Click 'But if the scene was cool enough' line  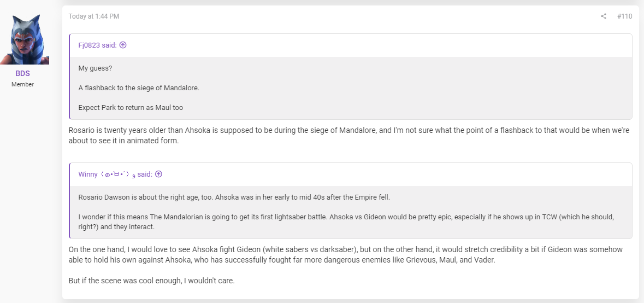151,282
